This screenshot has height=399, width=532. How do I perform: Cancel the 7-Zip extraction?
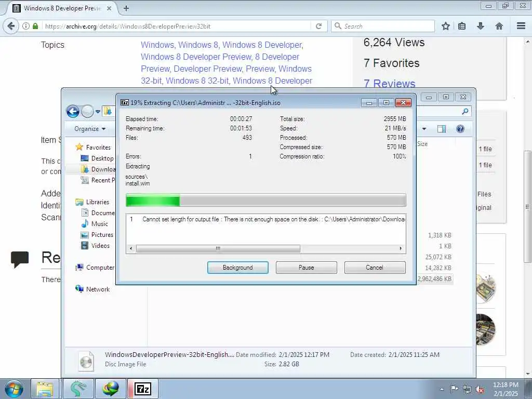coord(375,268)
